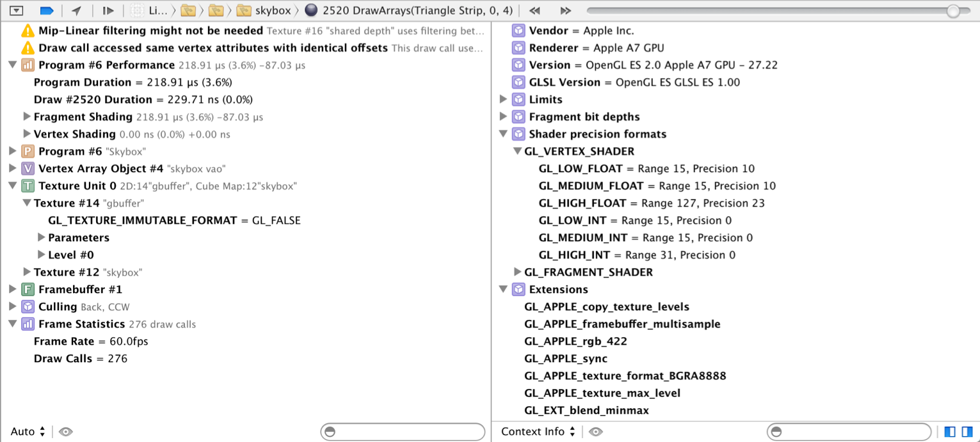Collapse the Program #6 Performance section
The width and height of the screenshot is (980, 442).
click(12, 65)
